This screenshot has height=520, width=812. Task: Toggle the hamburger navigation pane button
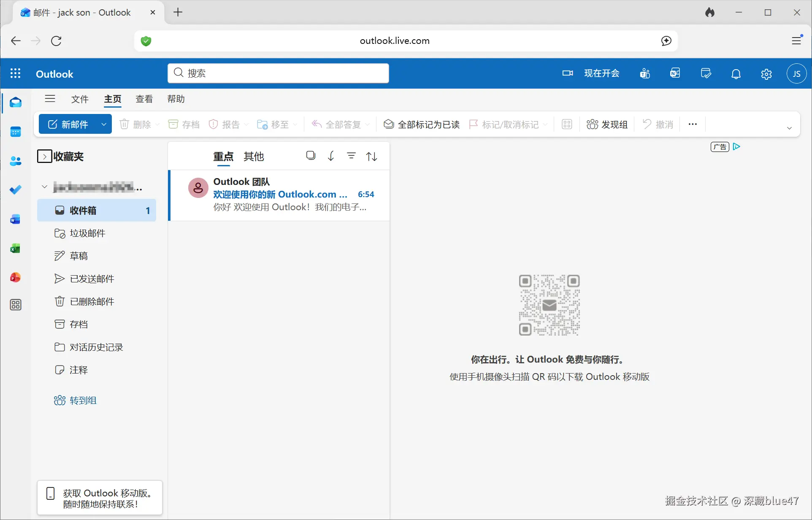[50, 99]
